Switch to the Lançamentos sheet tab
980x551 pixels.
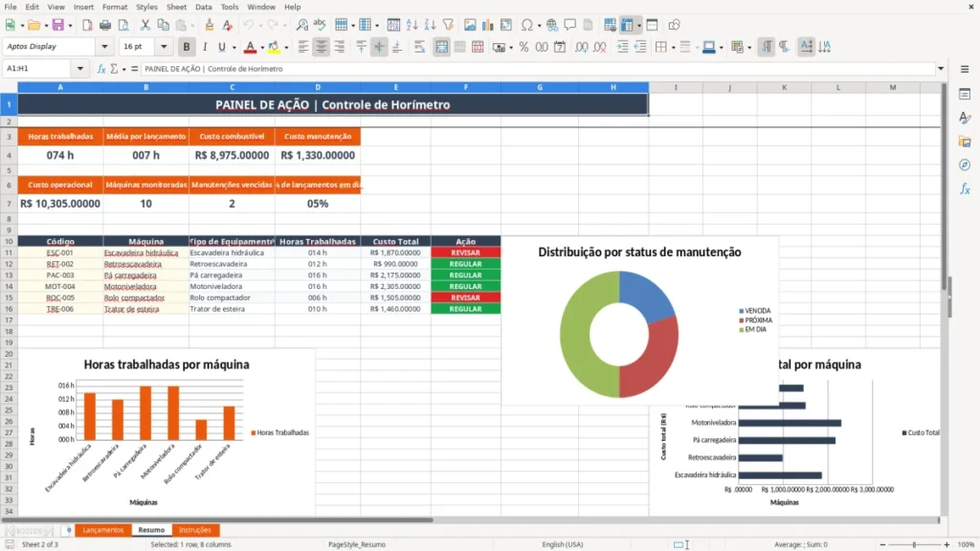(x=103, y=530)
